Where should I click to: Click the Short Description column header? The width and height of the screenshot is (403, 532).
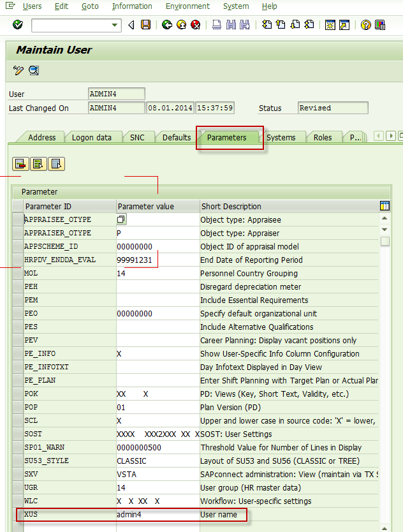[x=289, y=206]
